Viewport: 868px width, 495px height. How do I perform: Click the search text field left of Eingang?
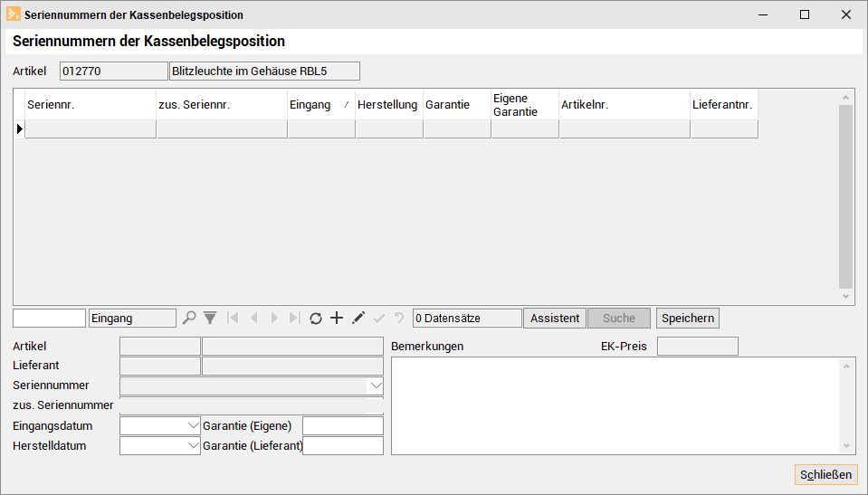pos(49,319)
